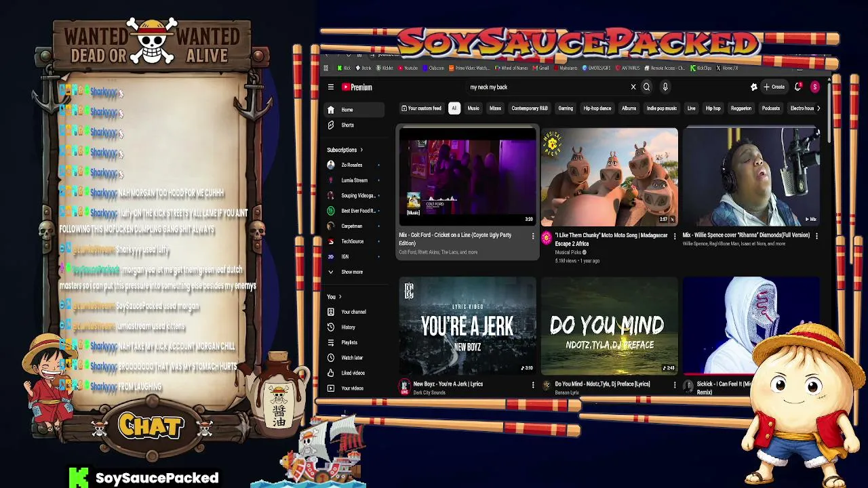
Task: Play the Colt Ford Cricket on a Line thumbnail
Action: 467,177
